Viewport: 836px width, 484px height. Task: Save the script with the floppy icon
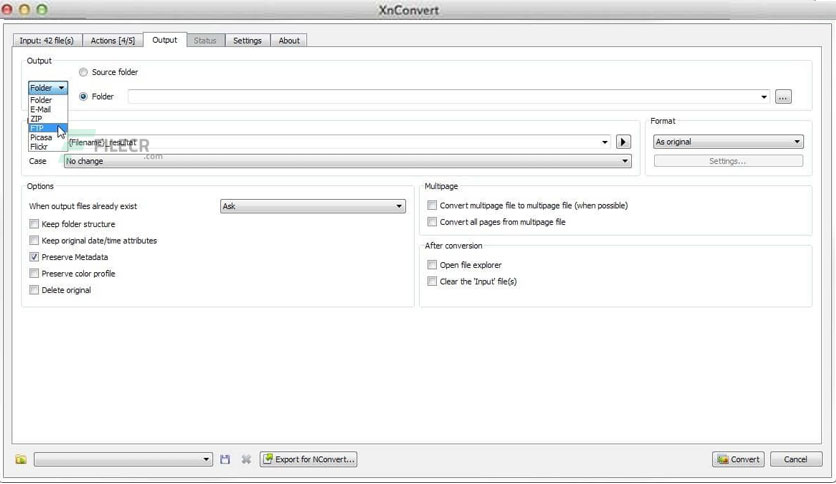(x=225, y=459)
